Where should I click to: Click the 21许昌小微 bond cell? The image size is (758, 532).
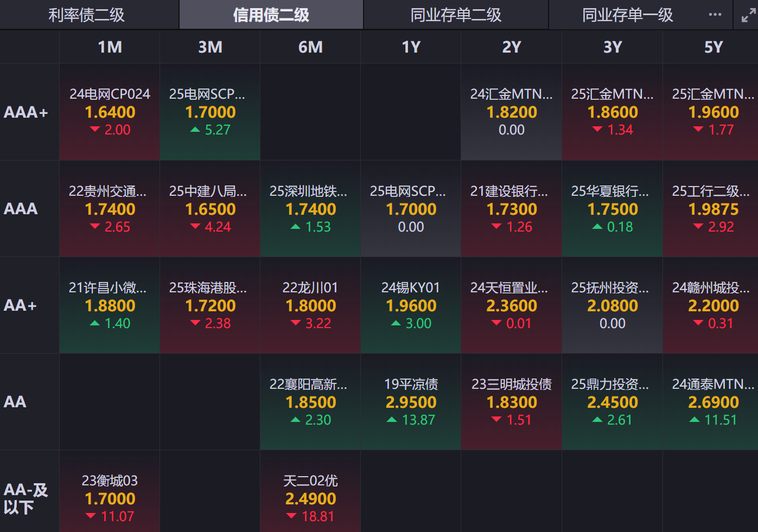pyautogui.click(x=110, y=305)
